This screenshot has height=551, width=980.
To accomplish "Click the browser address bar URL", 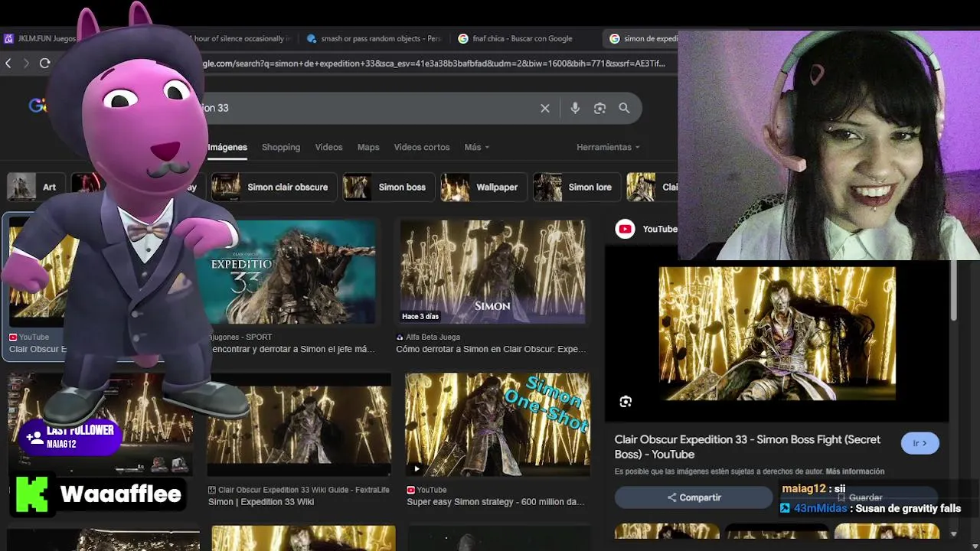I will click(x=433, y=64).
